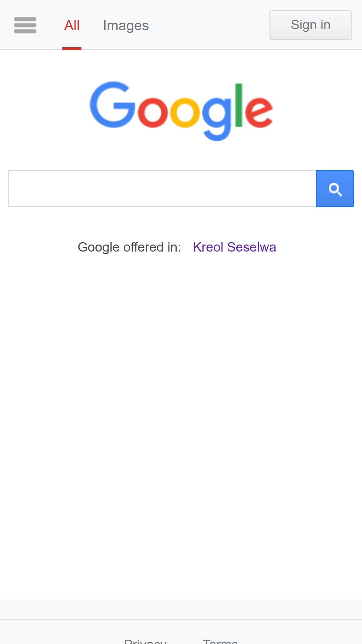
Task: Click the first red o in logo
Action: [153, 113]
